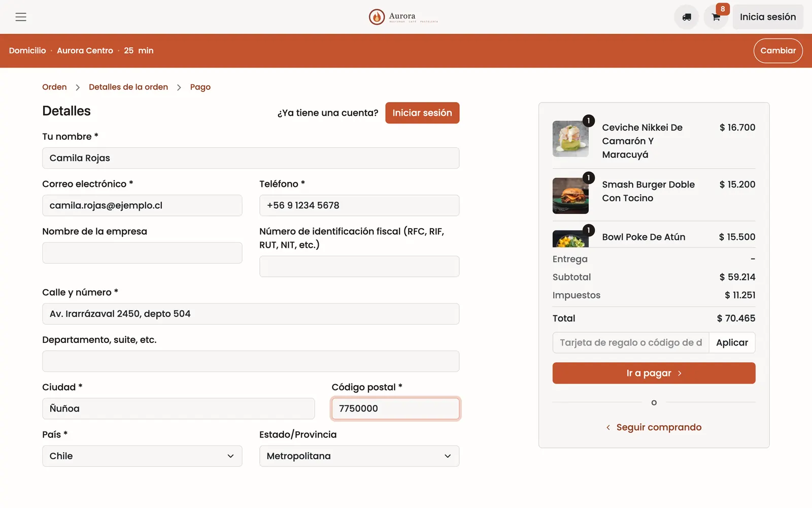The width and height of the screenshot is (812, 508).
Task: Click the Calle y número field
Action: click(251, 314)
